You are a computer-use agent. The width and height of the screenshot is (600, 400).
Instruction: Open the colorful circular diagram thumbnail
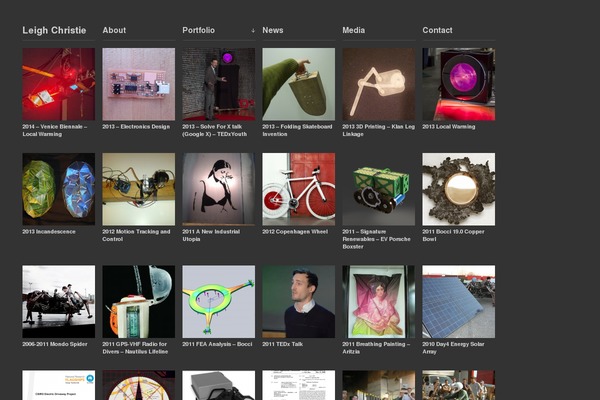[x=139, y=385]
